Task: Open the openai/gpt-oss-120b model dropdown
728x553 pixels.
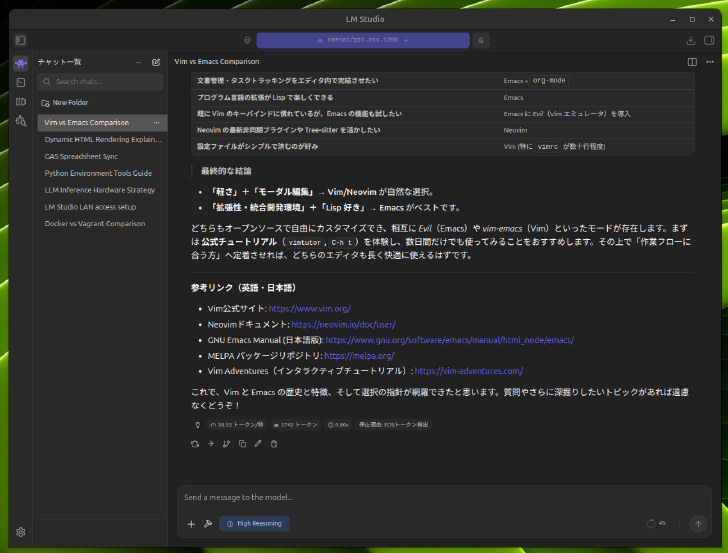Action: pyautogui.click(x=363, y=40)
